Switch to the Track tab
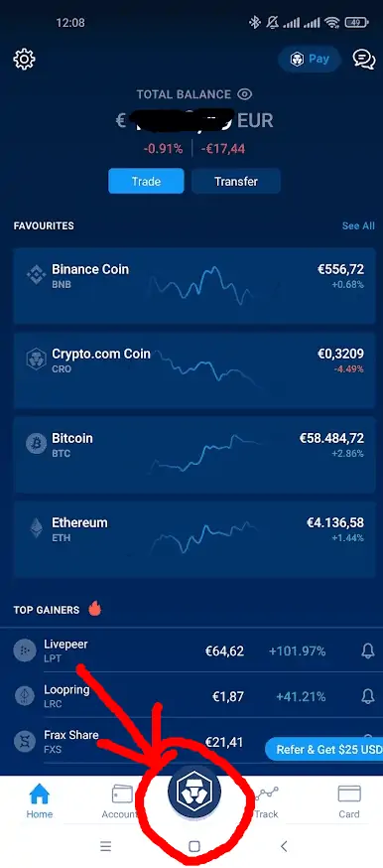383x868 pixels. 266,801
